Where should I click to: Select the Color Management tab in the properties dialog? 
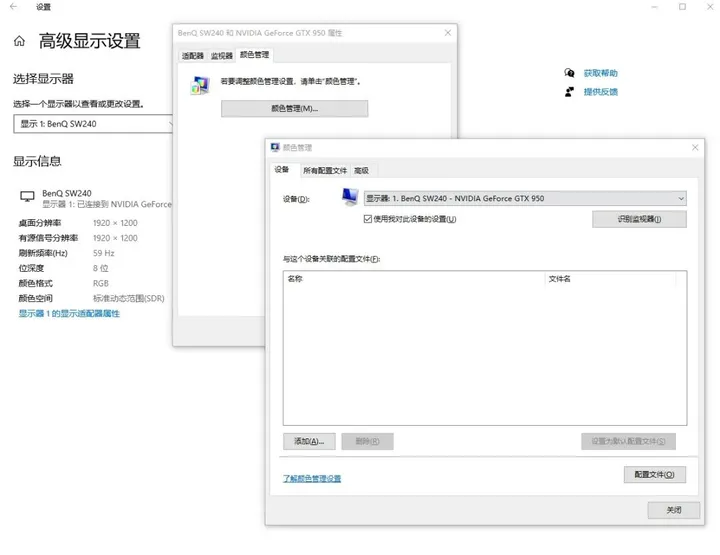(254, 55)
